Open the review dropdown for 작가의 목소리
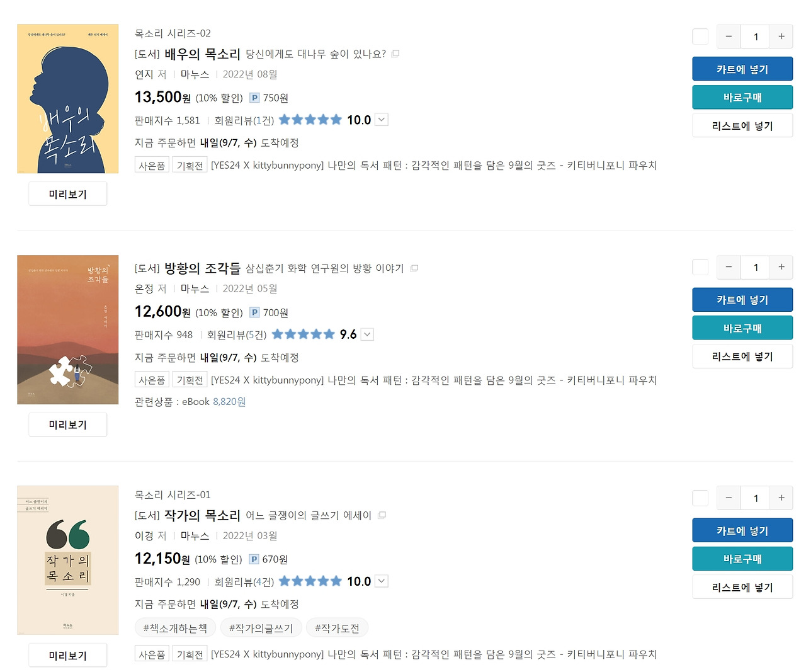Screen dimensions: 806x672 pyautogui.click(x=381, y=581)
